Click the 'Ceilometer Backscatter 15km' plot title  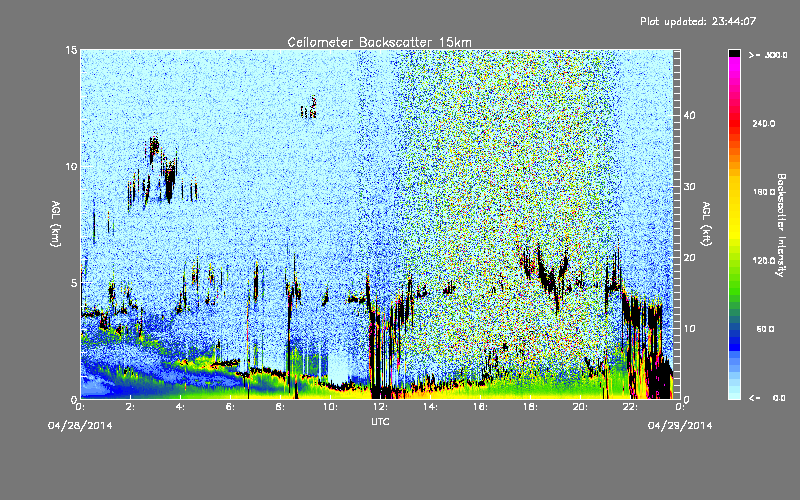(x=379, y=42)
